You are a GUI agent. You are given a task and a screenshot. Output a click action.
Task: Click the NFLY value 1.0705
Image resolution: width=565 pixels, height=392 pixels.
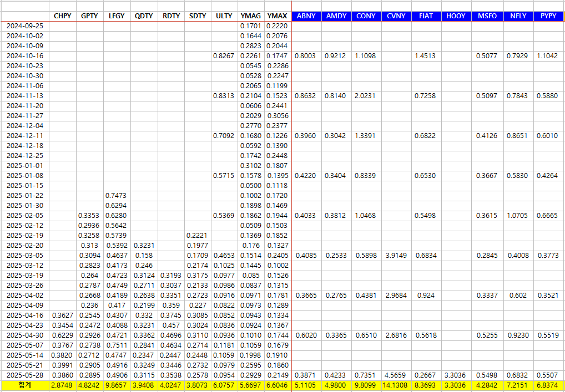(518, 216)
